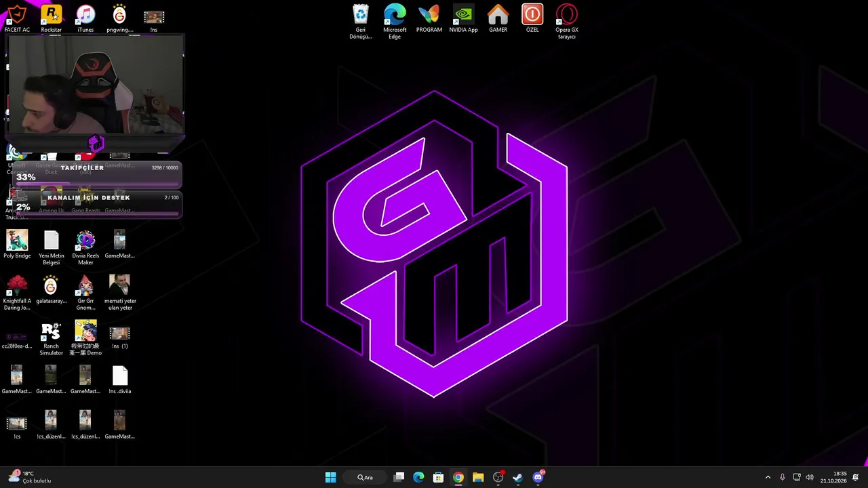Select the galatasaray logo file icon
The height and width of the screenshot is (488, 868).
(51, 290)
